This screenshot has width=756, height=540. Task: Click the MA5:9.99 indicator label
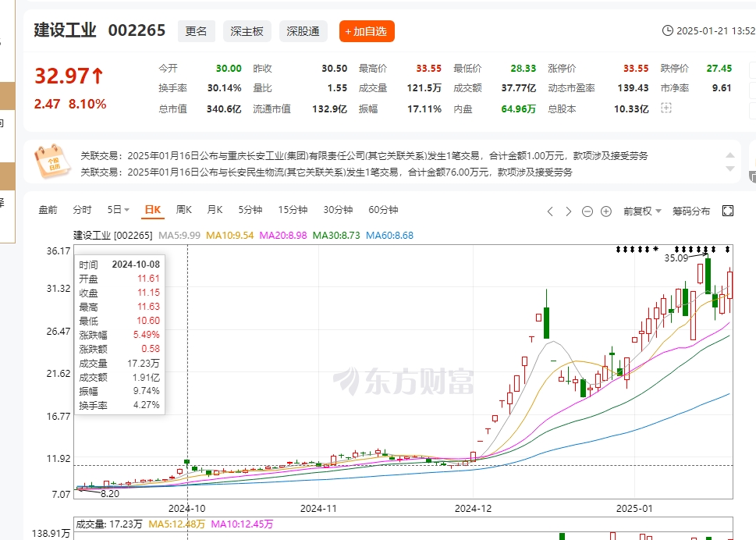click(179, 236)
